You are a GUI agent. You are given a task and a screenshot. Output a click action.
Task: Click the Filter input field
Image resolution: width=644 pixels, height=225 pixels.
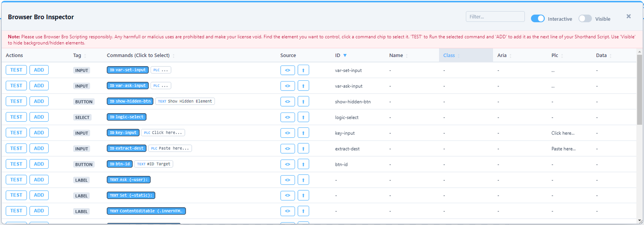click(x=495, y=16)
